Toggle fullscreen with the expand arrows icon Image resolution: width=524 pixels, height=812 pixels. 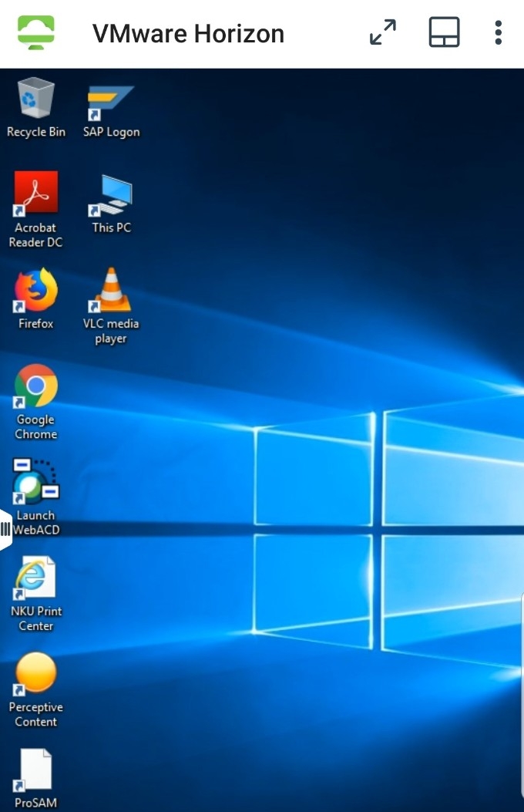383,32
